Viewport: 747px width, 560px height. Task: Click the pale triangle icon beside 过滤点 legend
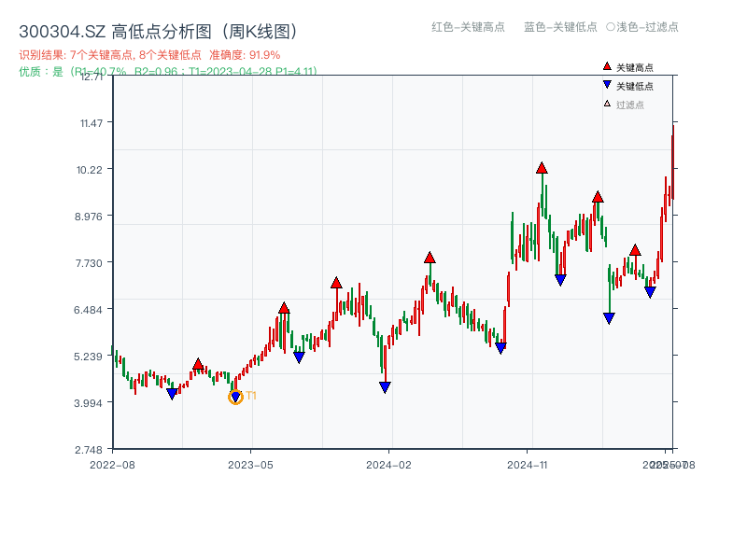tap(607, 104)
